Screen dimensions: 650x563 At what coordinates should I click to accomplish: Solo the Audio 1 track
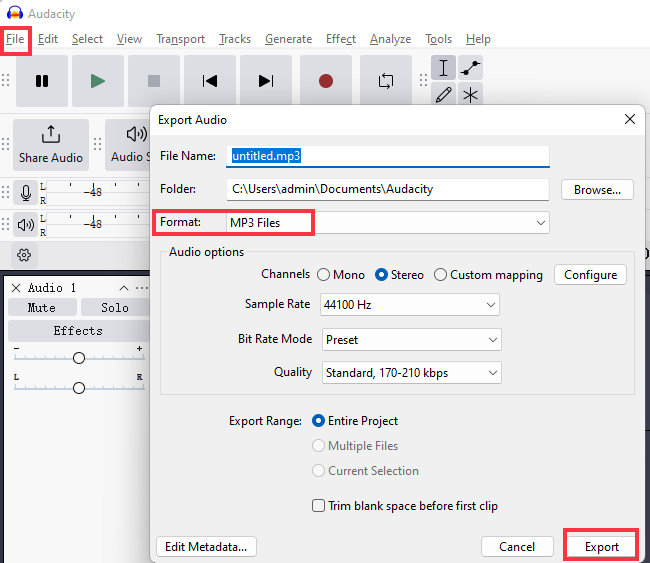(115, 308)
